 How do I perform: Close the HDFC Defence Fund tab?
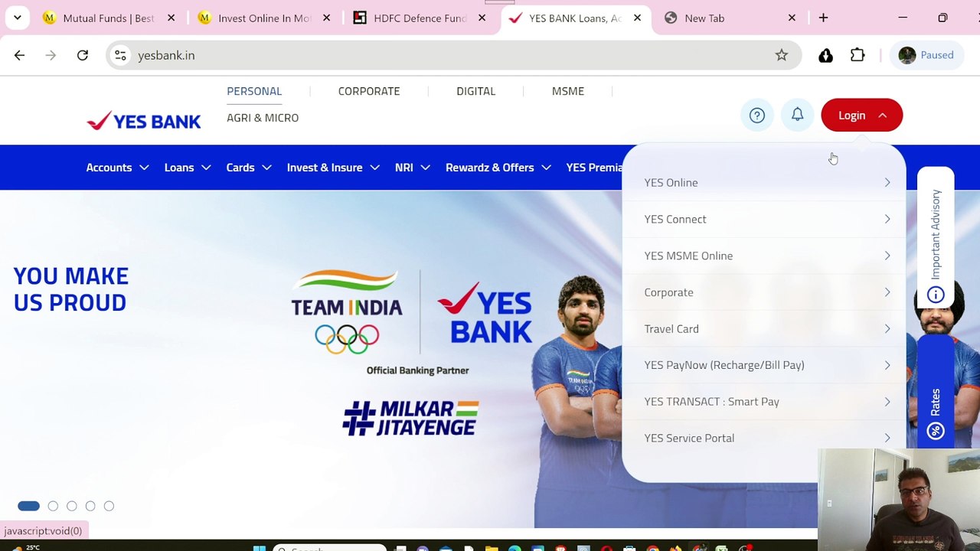tap(482, 18)
